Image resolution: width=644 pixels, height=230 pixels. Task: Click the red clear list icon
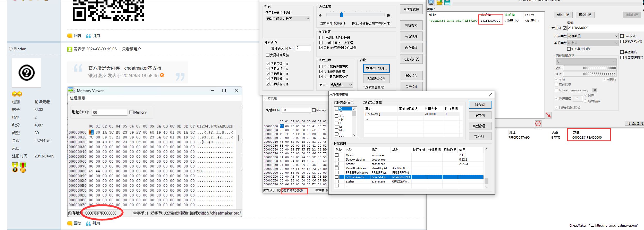tap(538, 123)
